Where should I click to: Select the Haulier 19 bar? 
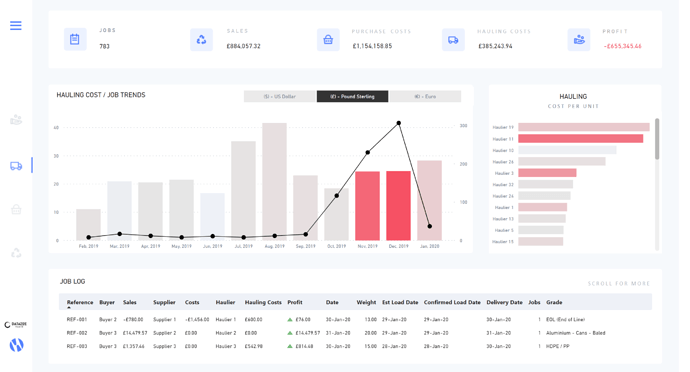(x=584, y=127)
